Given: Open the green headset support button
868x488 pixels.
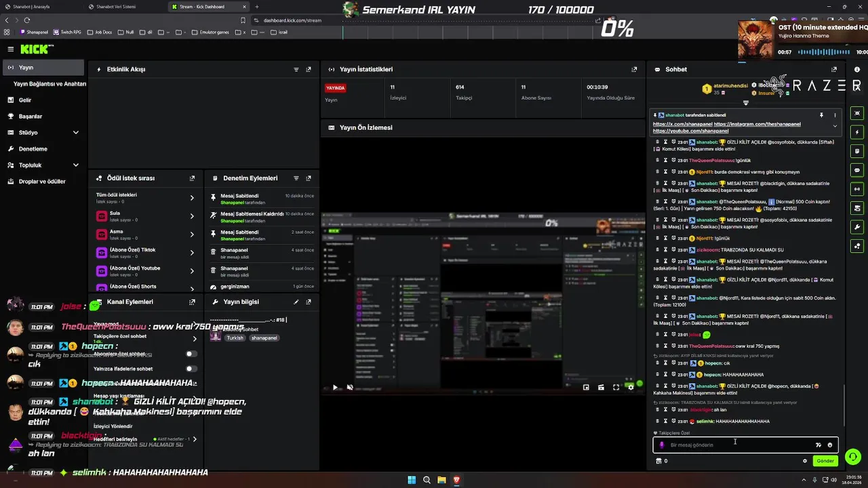Looking at the screenshot, I should (x=853, y=457).
